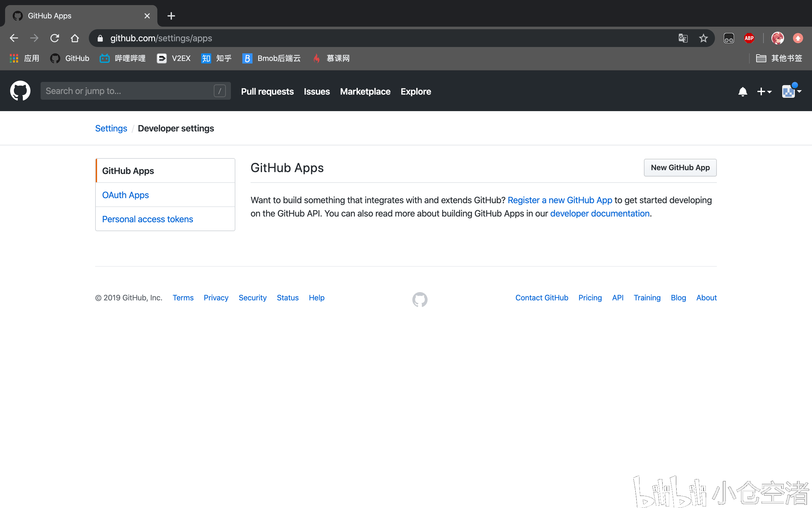Bookmark this page with the star icon
Image resolution: width=812 pixels, height=508 pixels.
pos(703,38)
